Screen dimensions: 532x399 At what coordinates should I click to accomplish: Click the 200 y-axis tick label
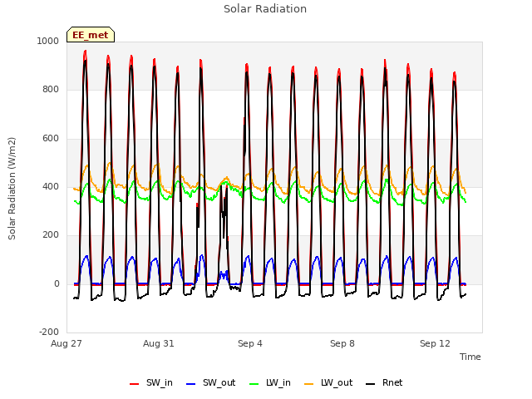51,234
